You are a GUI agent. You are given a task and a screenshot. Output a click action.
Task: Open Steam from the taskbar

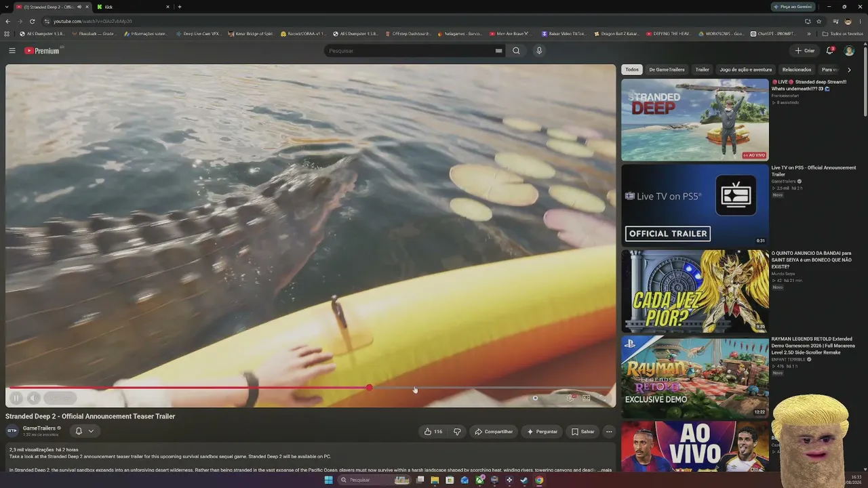coord(524,480)
